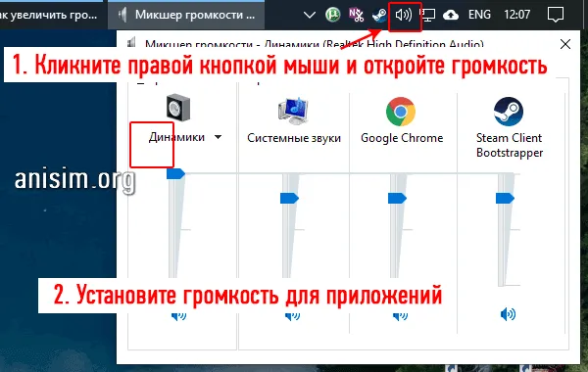Screen dimensions: 588x372
Task: Select the taskbar button starting with 'к увеличить'
Action: click(x=51, y=15)
